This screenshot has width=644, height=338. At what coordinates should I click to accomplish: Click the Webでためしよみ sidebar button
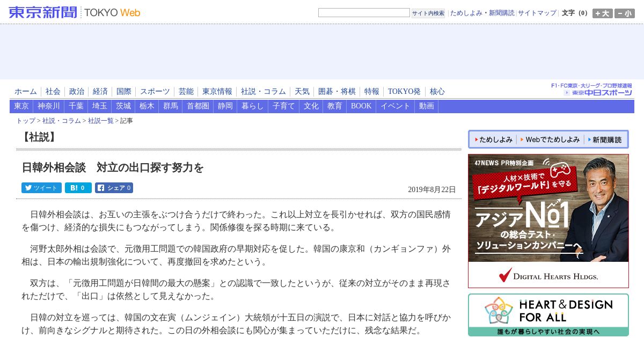tap(550, 139)
